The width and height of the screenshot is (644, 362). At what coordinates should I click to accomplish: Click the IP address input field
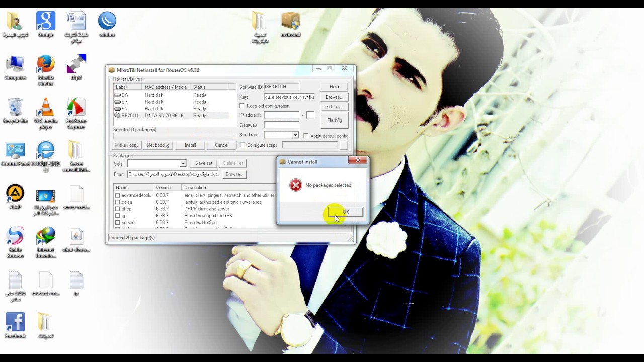coord(281,116)
